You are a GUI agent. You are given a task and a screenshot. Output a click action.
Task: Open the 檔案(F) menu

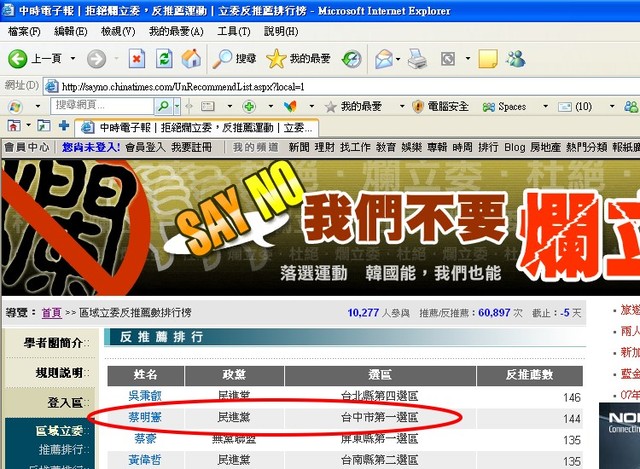pos(24,31)
